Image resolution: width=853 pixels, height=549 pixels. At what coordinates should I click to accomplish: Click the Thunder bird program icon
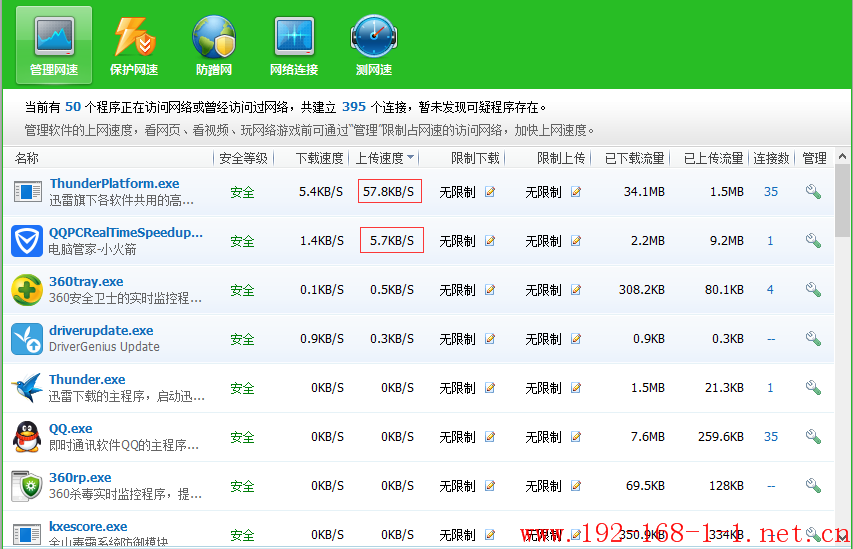pyautogui.click(x=27, y=387)
